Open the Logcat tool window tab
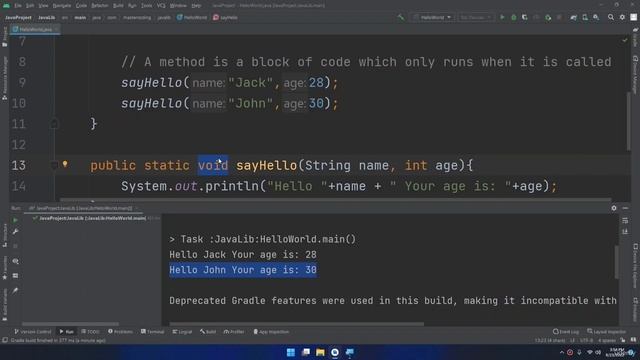640x360 pixels. [182, 332]
